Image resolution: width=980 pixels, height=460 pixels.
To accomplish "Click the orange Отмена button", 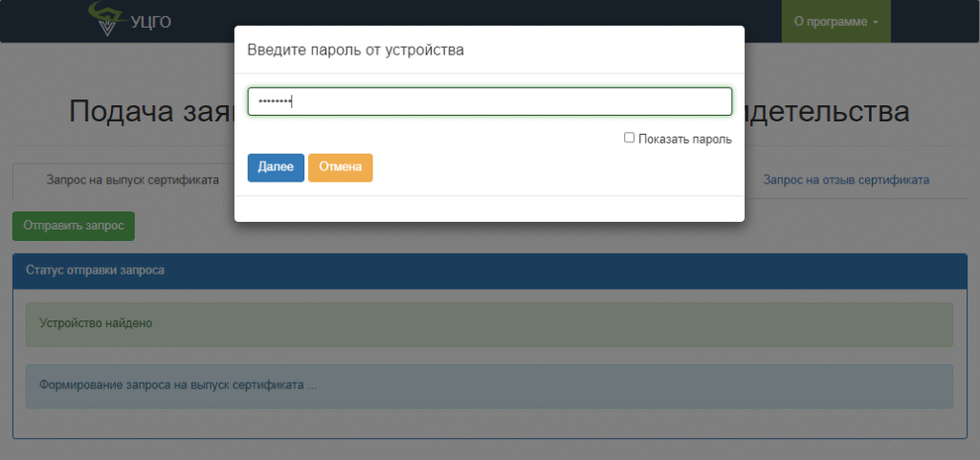I will point(340,167).
